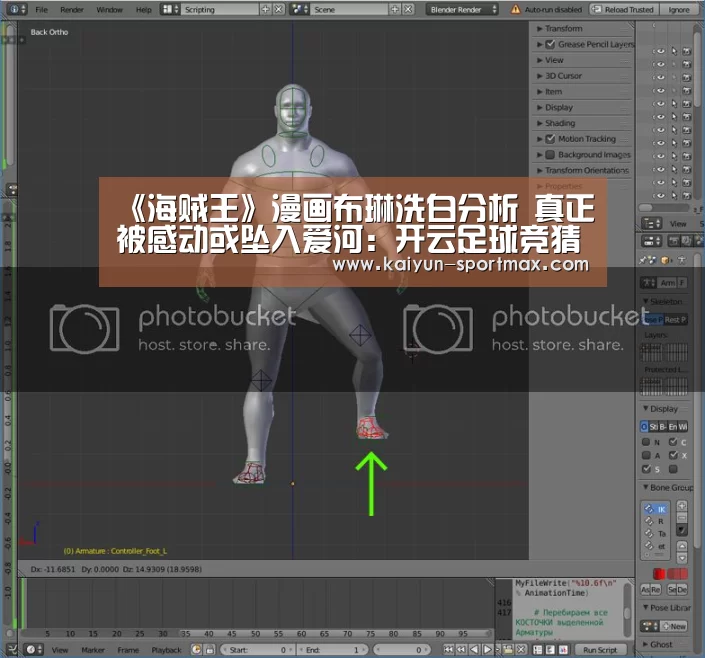Delete the current scene with X icon
705x658 pixels.
pyautogui.click(x=408, y=9)
